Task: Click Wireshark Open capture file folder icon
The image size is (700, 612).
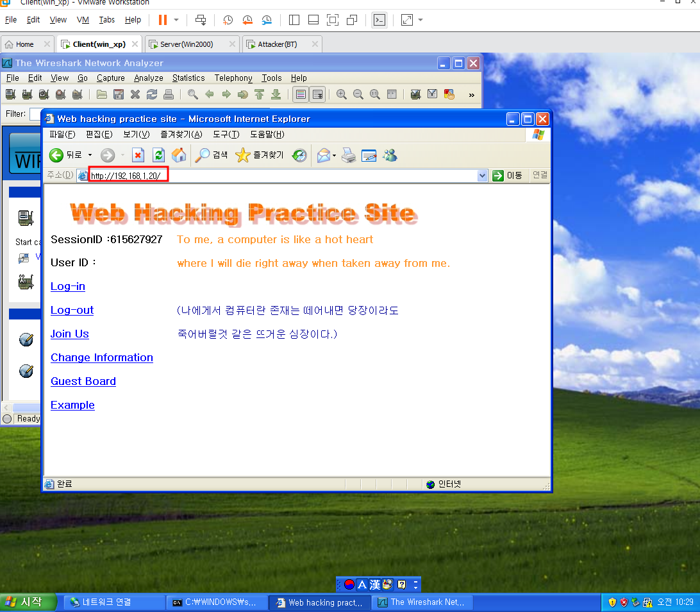Action: tap(102, 94)
